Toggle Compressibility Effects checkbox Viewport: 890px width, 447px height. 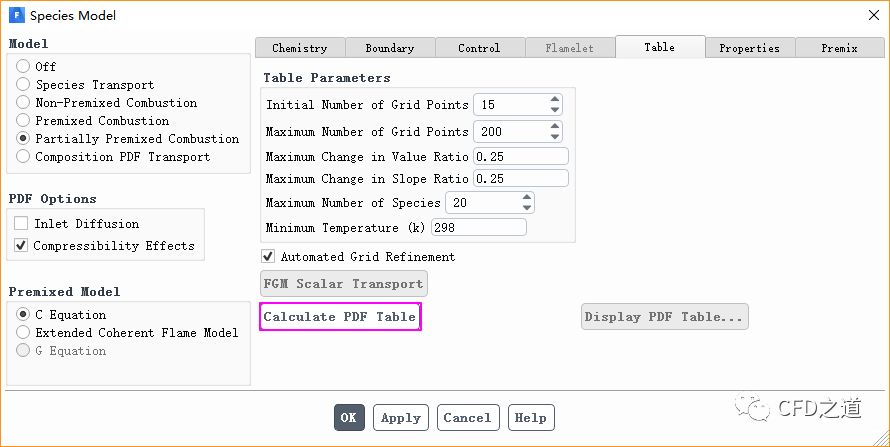[21, 246]
